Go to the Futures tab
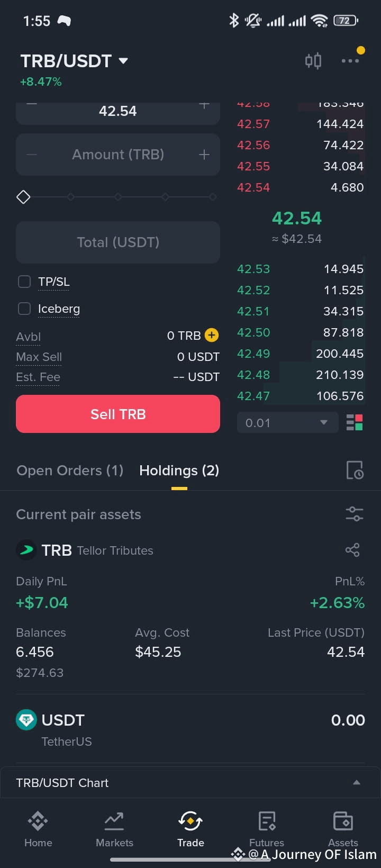 (267, 829)
